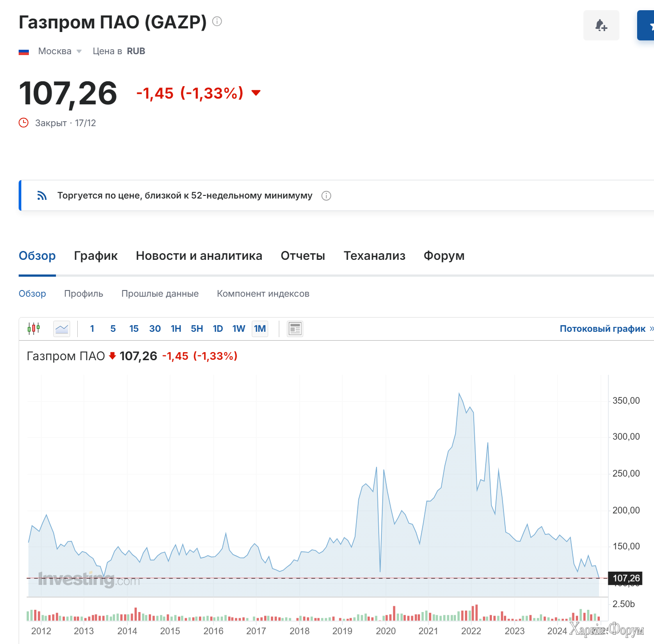The height and width of the screenshot is (644, 654).
Task: Click the 107,26 price label on chart axis
Action: (x=626, y=578)
